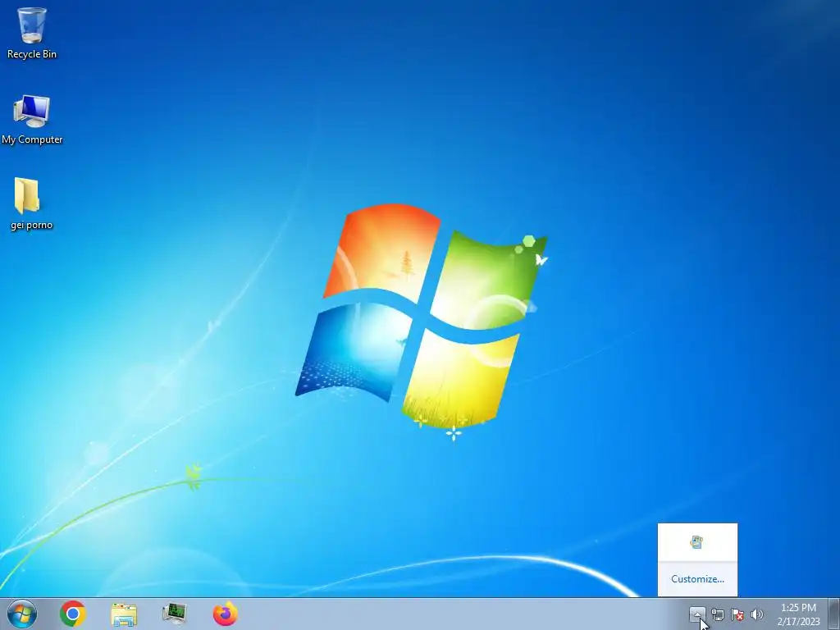The image size is (840, 630).
Task: Open Windows Explorer from the taskbar
Action: point(124,614)
